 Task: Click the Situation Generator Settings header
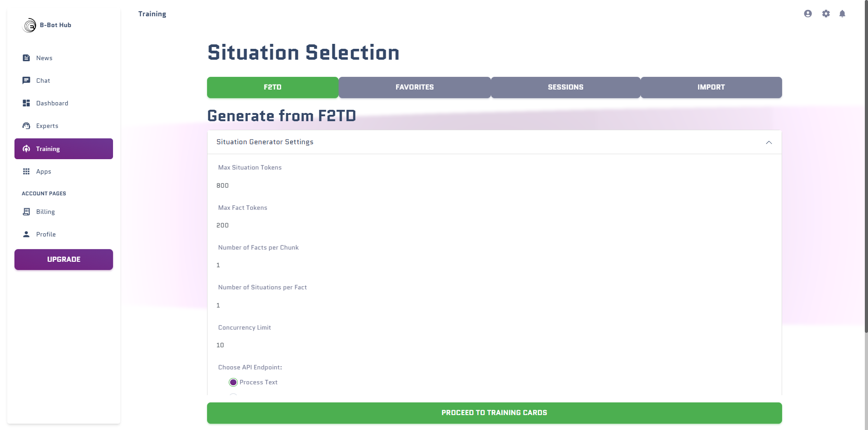coord(494,142)
